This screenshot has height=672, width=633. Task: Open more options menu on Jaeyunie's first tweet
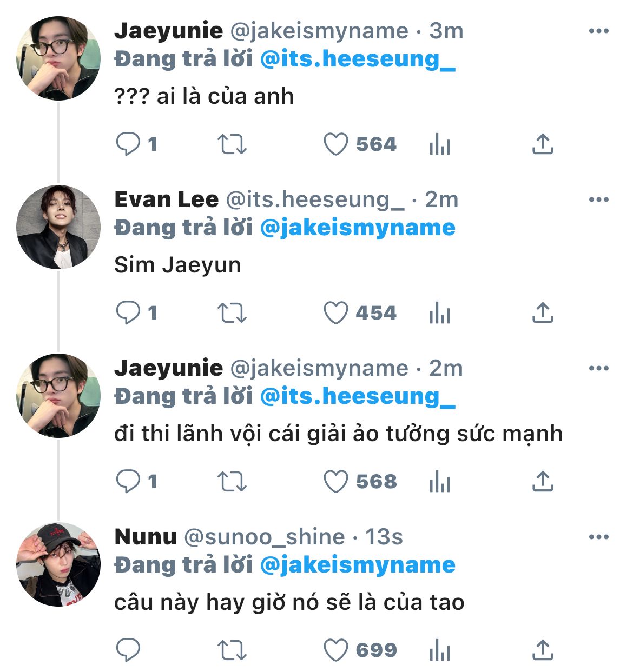(x=598, y=31)
